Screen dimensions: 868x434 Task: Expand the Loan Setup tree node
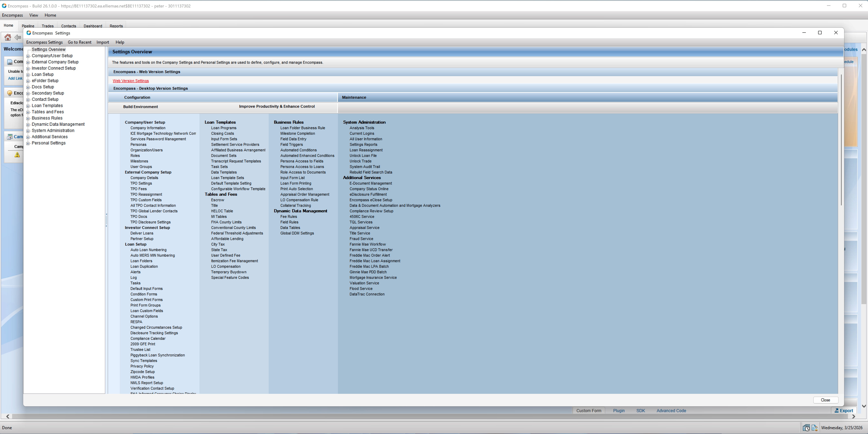(x=28, y=74)
